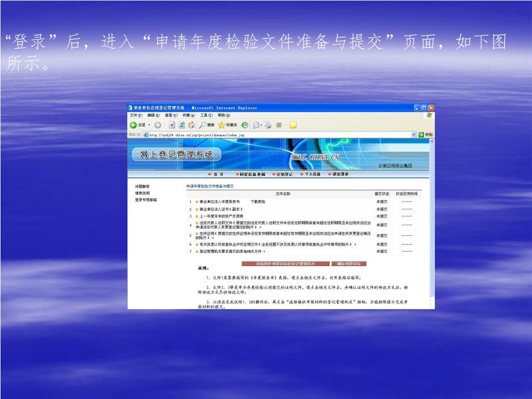Click the Windows flag logo in IE menu bar
The width and height of the screenshot is (532, 399).
pos(429,115)
